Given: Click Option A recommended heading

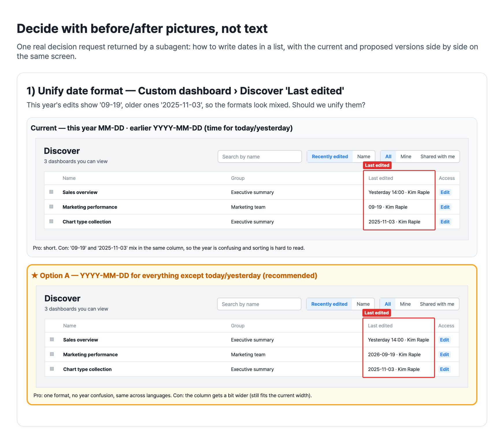Looking at the screenshot, I should (174, 275).
